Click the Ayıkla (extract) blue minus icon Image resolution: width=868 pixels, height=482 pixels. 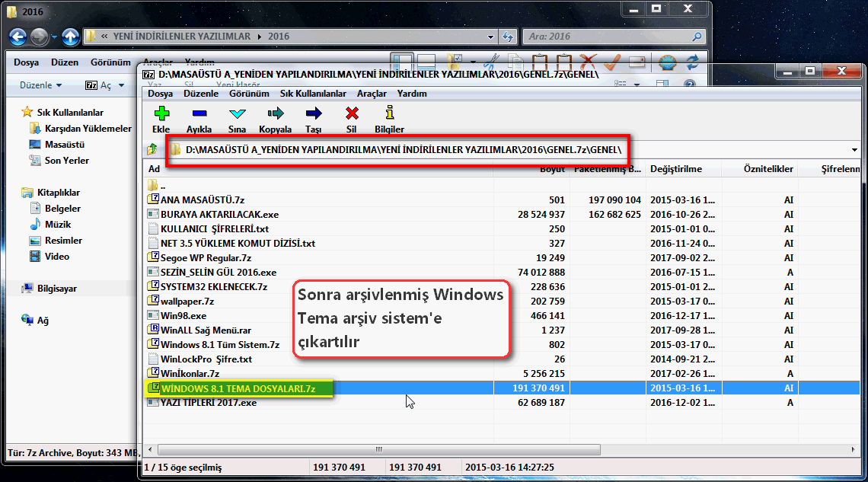(199, 113)
